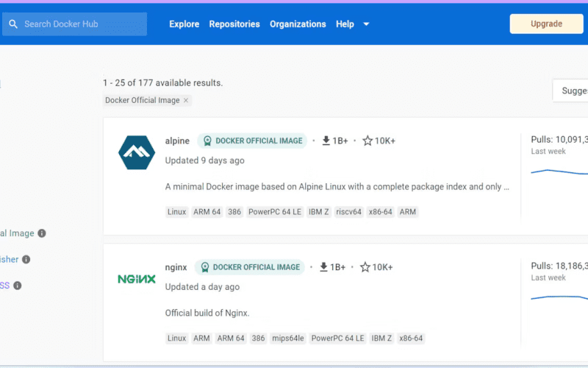Click nginx's Docker Official Image badge
Image resolution: width=588 pixels, height=368 pixels.
point(249,267)
